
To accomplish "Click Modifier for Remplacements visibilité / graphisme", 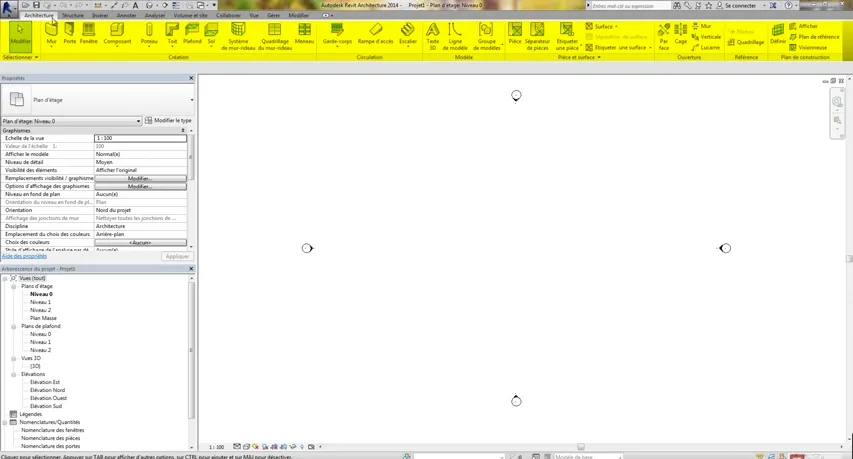I will pos(140,178).
